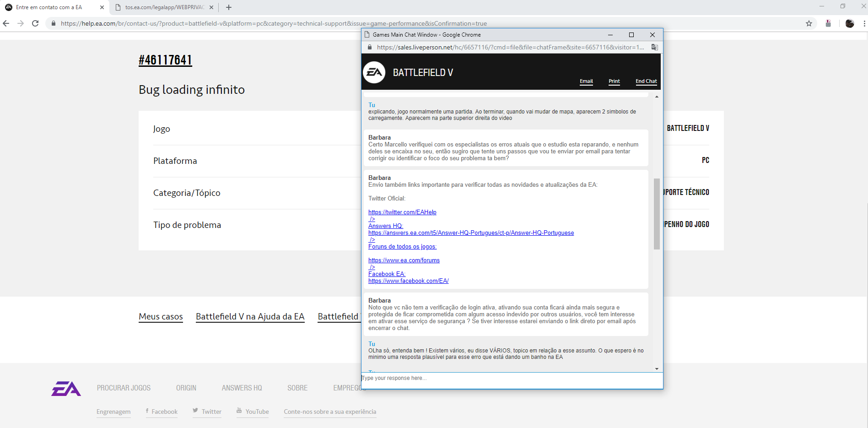868x428 pixels.
Task: Reload the EA help page
Action: point(35,23)
